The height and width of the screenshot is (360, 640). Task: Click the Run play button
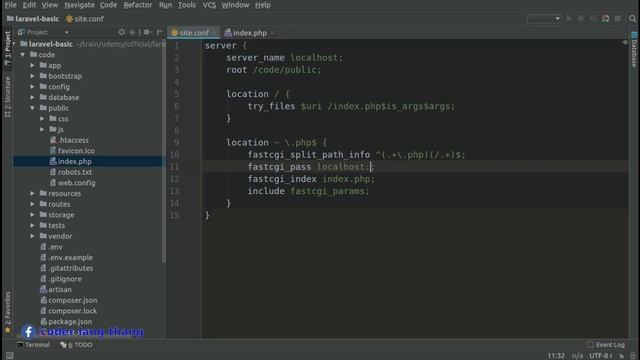[x=569, y=19]
